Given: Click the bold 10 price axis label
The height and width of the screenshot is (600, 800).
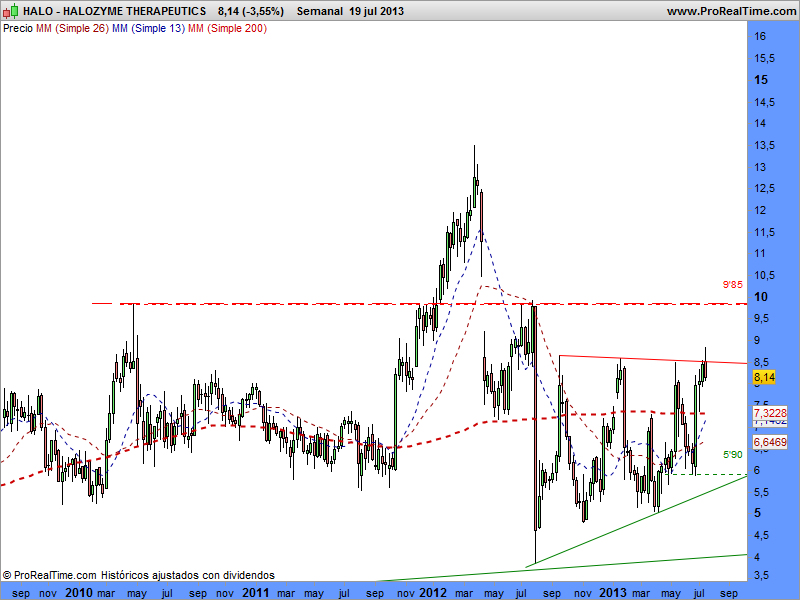Looking at the screenshot, I should coord(761,297).
